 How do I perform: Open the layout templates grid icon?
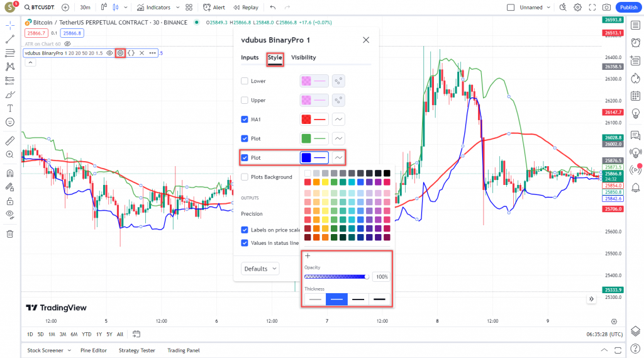coord(189,8)
